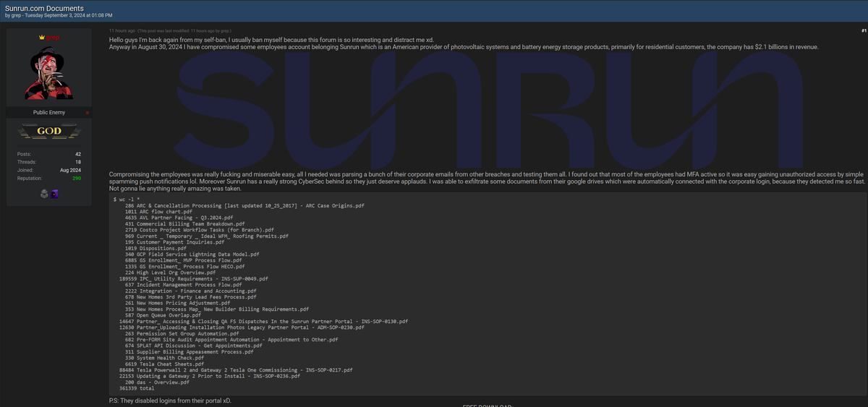
Task: Click the Joined Aug 2024 value
Action: pyautogui.click(x=71, y=170)
